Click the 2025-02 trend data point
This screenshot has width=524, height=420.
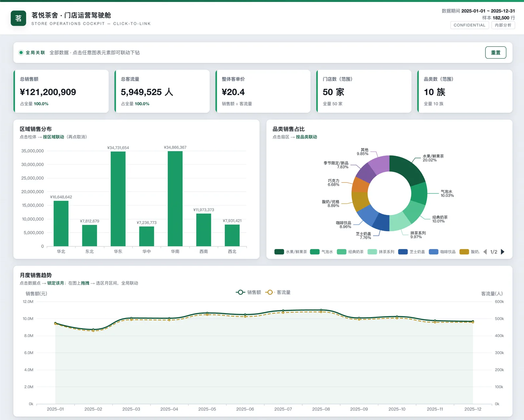[93, 330]
